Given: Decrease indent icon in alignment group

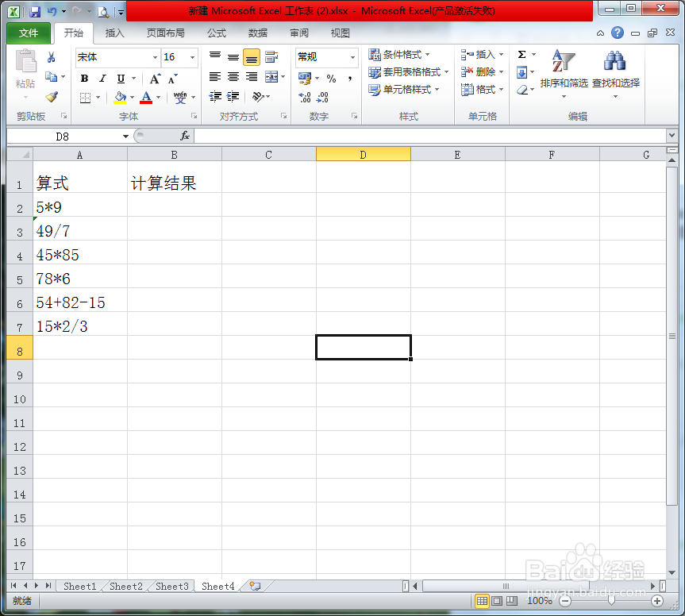Looking at the screenshot, I should pyautogui.click(x=215, y=97).
